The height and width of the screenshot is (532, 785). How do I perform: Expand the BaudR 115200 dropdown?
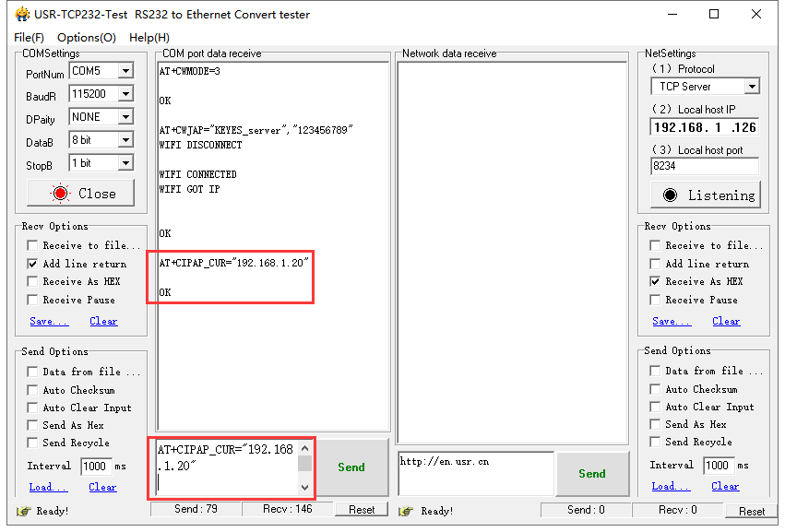pos(125,94)
